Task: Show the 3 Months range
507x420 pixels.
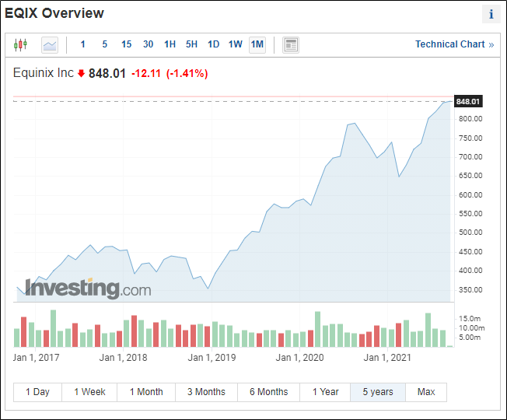Action: coord(206,392)
